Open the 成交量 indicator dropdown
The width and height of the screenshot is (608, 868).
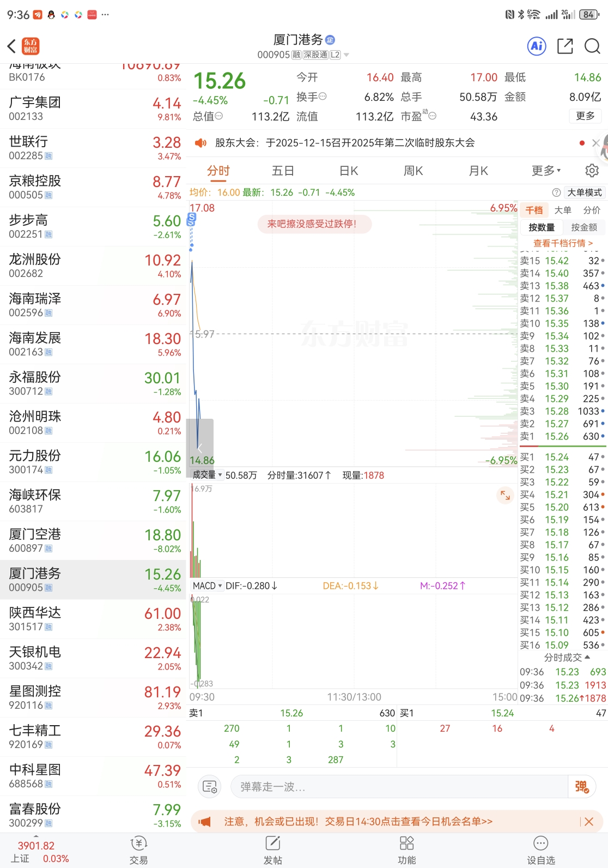click(208, 475)
